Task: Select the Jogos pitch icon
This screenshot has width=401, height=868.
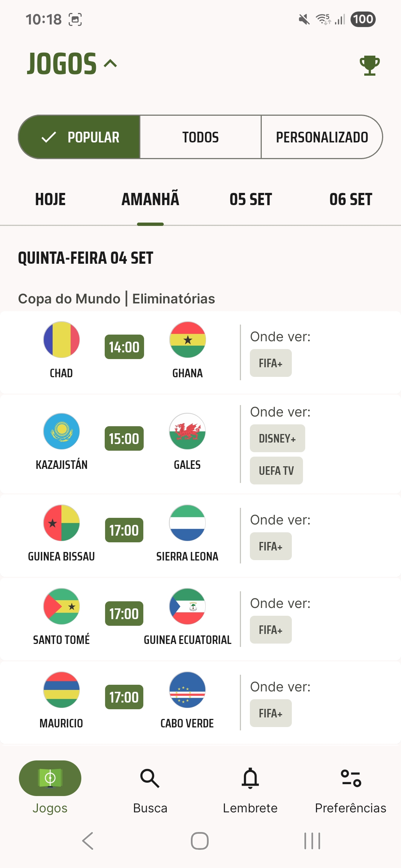Action: 50,778
